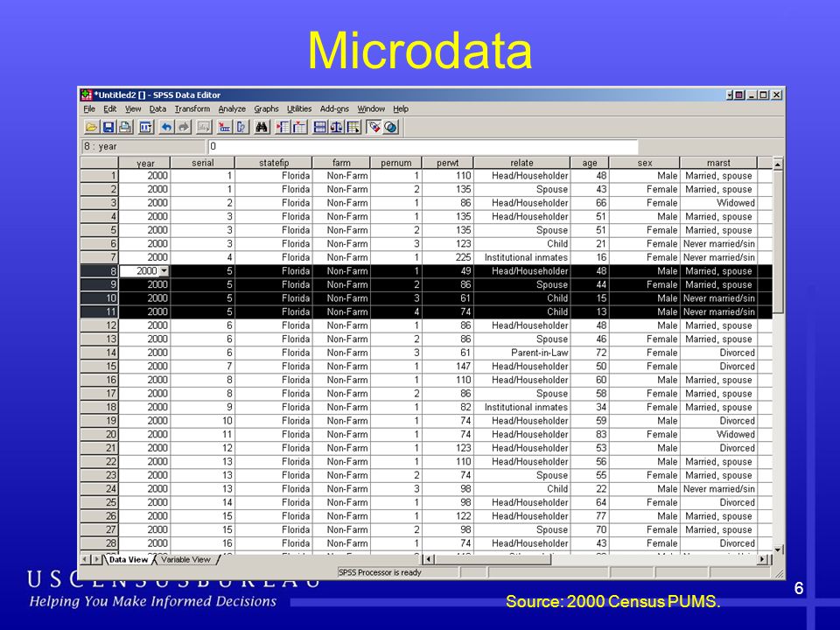Image resolution: width=840 pixels, height=630 pixels.
Task: Select row number 1 header
Action: pos(99,176)
